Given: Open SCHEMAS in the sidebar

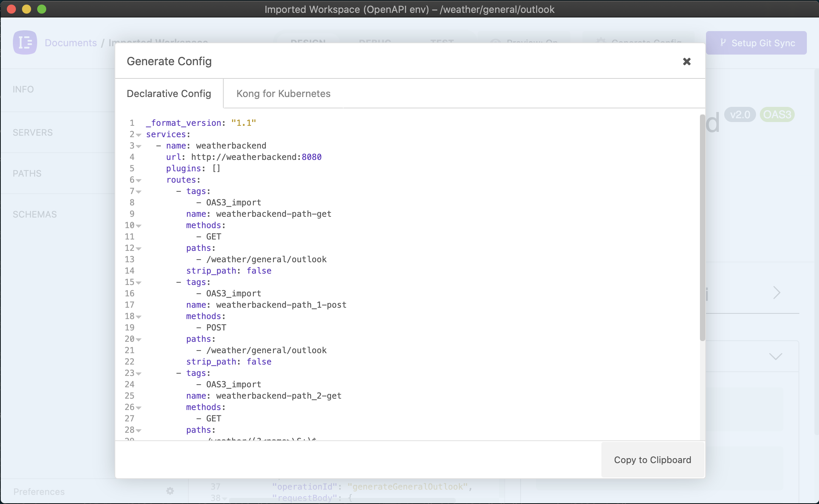Looking at the screenshot, I should [x=35, y=214].
